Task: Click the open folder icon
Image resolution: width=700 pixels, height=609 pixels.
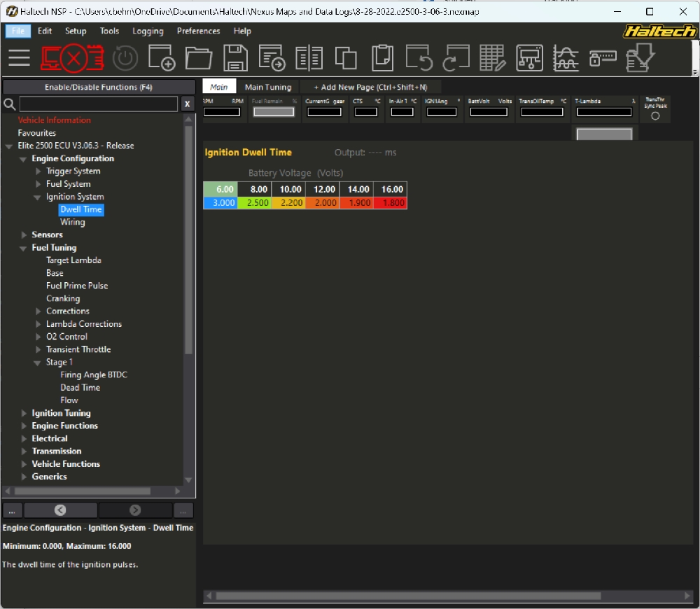Action: (x=199, y=58)
